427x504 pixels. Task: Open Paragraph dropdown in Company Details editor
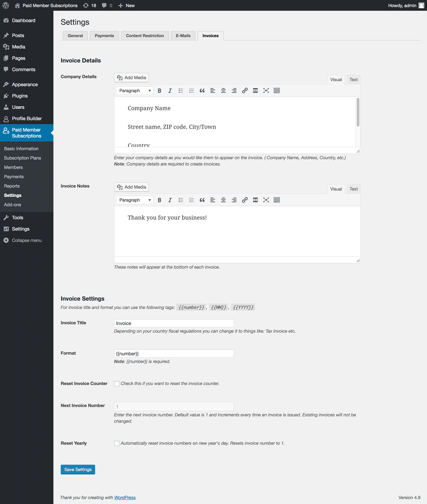pyautogui.click(x=135, y=91)
